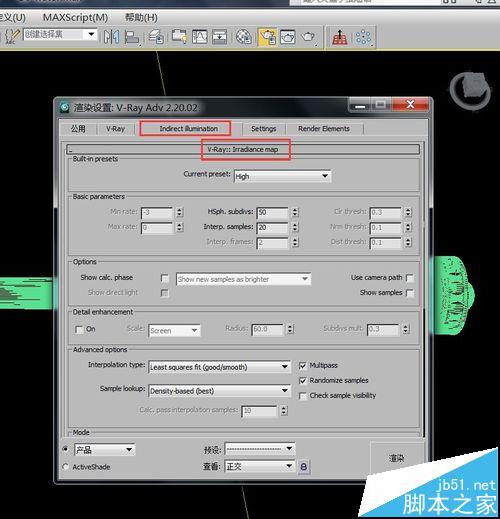Open the 产品 render mode dropdown
The image size is (500, 519).
[x=104, y=450]
